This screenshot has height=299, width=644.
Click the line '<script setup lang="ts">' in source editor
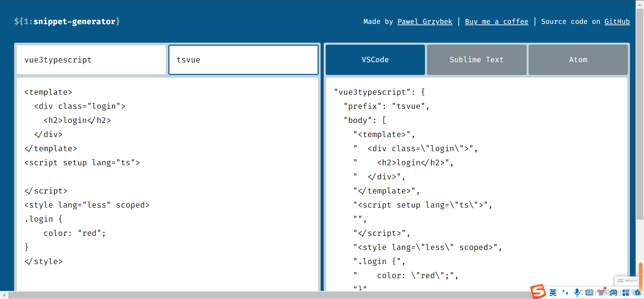[82, 163]
